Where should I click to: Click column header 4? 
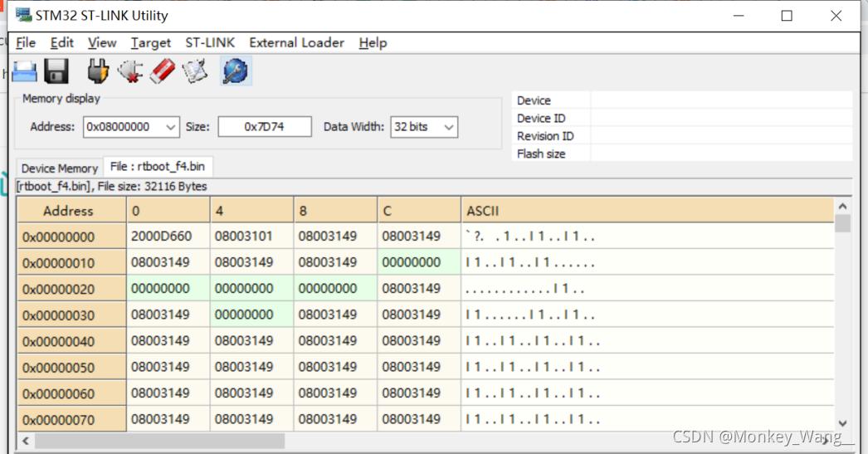coord(252,210)
